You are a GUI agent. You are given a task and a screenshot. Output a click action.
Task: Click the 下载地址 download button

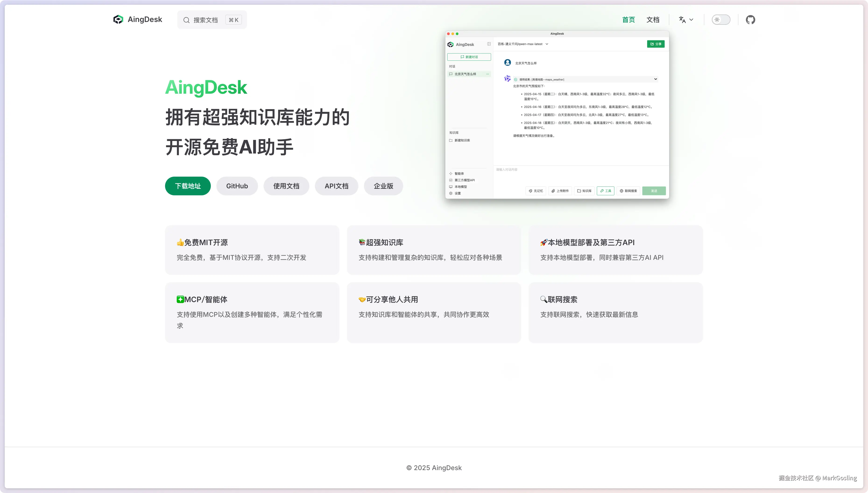tap(188, 186)
